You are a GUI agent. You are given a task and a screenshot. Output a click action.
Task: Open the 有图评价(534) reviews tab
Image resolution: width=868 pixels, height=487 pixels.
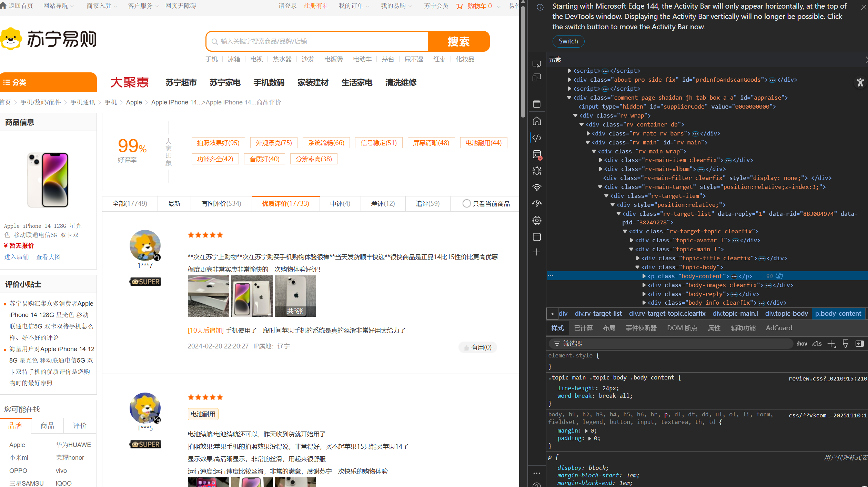click(221, 204)
